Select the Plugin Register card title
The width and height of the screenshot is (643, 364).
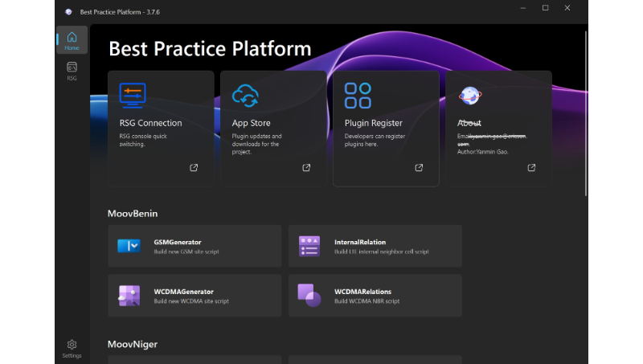pos(373,123)
